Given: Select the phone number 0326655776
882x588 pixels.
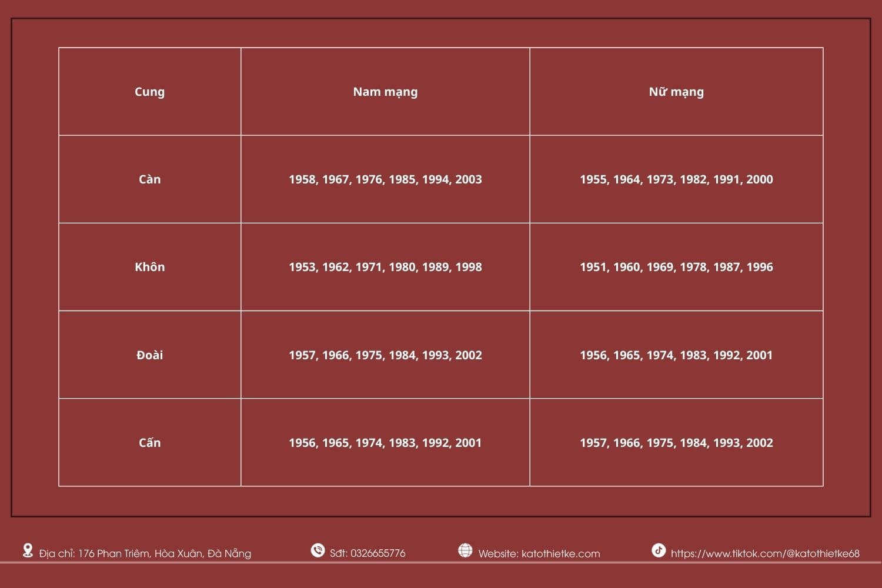Looking at the screenshot, I should (x=377, y=553).
